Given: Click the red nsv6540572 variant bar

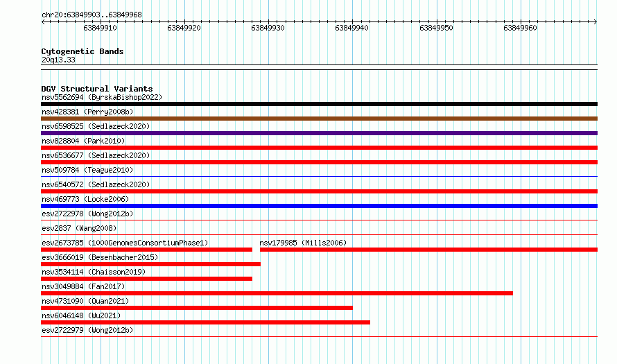Looking at the screenshot, I should (319, 191).
